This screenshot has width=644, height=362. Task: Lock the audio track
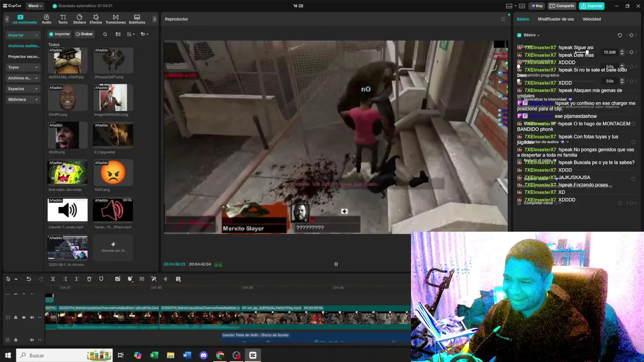(x=16, y=339)
